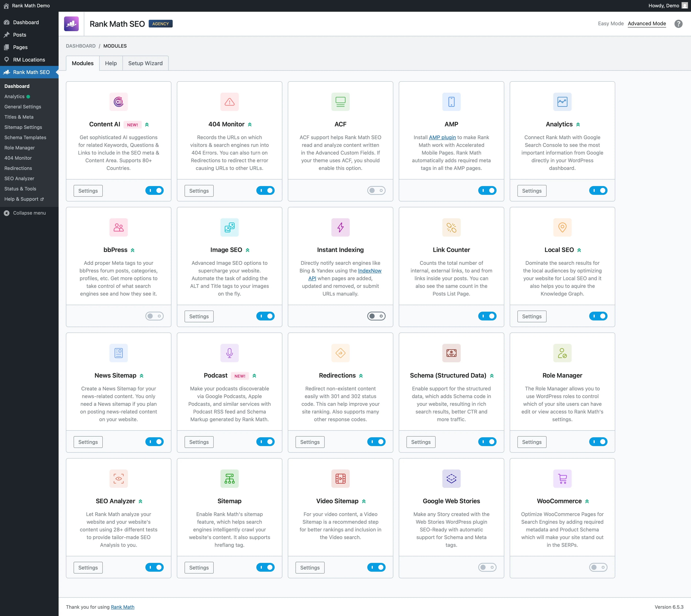Disable the Link Counter toggle
Image resolution: width=691 pixels, height=616 pixels.
[x=487, y=316]
